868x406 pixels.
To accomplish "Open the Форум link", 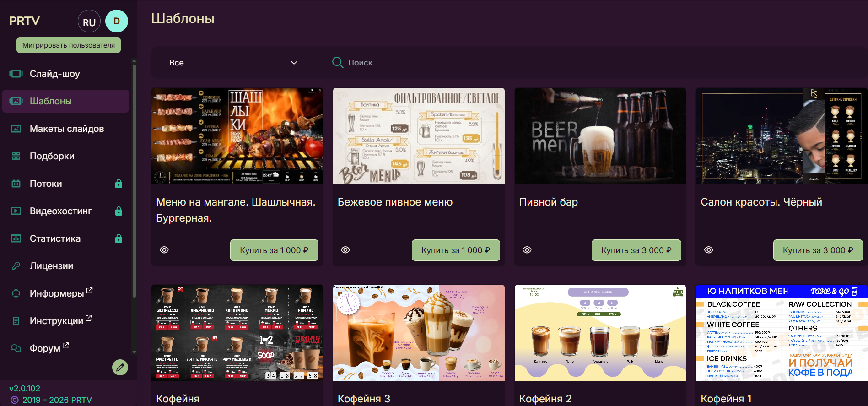I will (65, 348).
